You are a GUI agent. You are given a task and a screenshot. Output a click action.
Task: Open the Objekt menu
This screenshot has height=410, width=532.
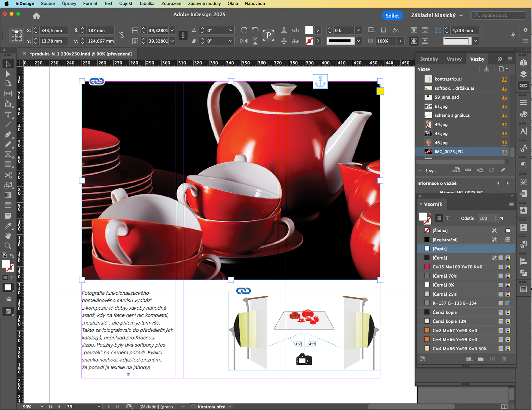point(126,3)
